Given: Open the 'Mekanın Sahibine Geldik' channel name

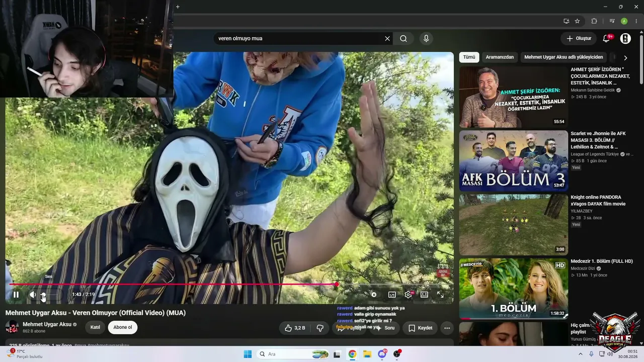Looking at the screenshot, I should 593,90.
